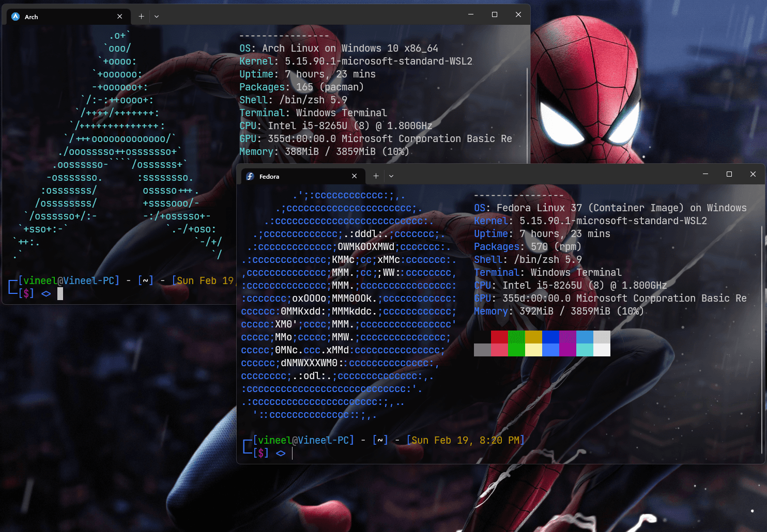Open profile dropdown chevron in Fedora window

click(x=391, y=176)
